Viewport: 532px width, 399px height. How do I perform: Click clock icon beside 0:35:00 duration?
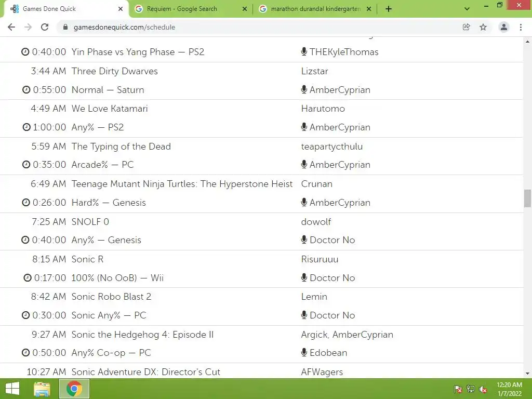pyautogui.click(x=26, y=165)
